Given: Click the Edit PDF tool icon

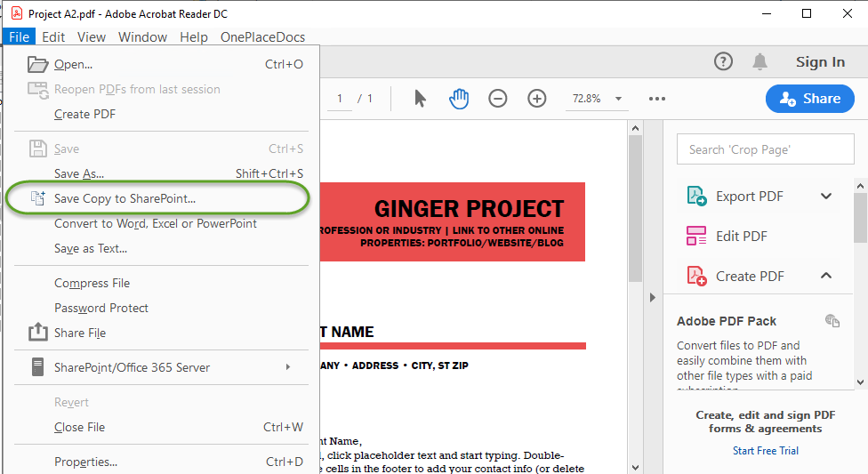Looking at the screenshot, I should [x=696, y=236].
